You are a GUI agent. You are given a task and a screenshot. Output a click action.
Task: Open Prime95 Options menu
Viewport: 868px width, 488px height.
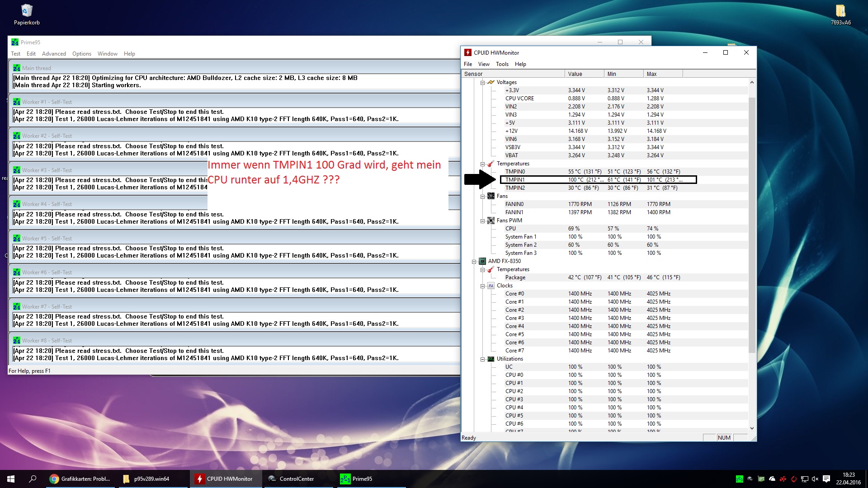[x=82, y=54]
